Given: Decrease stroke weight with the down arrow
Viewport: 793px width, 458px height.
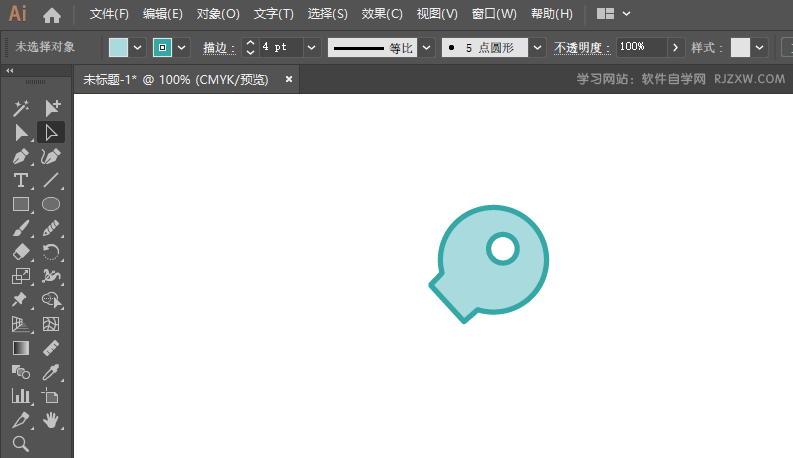Looking at the screenshot, I should pyautogui.click(x=250, y=52).
